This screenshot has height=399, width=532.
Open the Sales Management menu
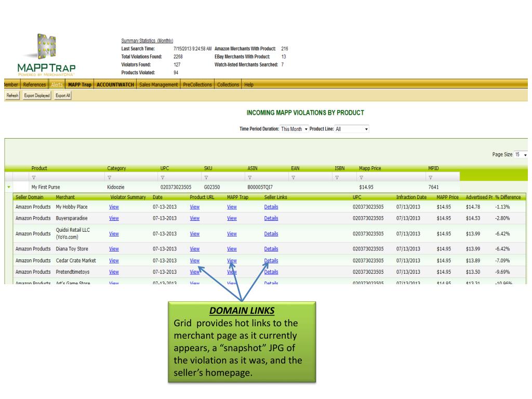(158, 85)
